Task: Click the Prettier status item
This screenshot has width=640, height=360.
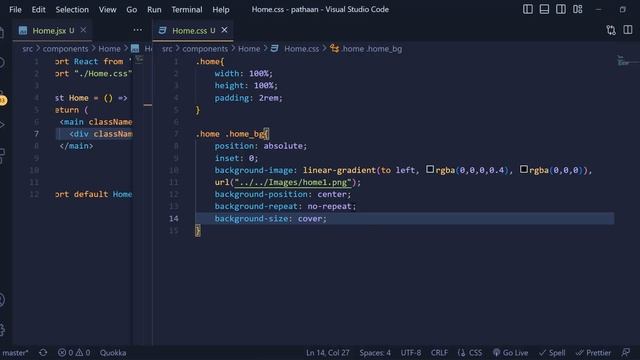Action: (x=593, y=353)
